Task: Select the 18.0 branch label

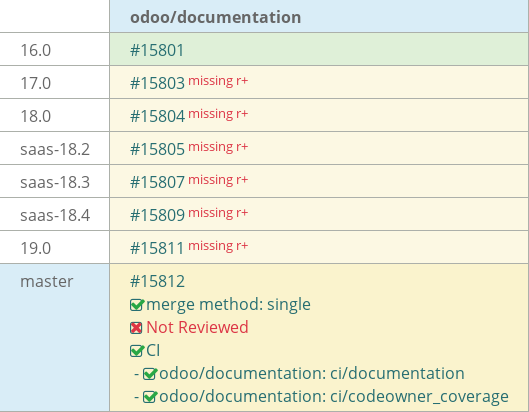Action: click(35, 116)
